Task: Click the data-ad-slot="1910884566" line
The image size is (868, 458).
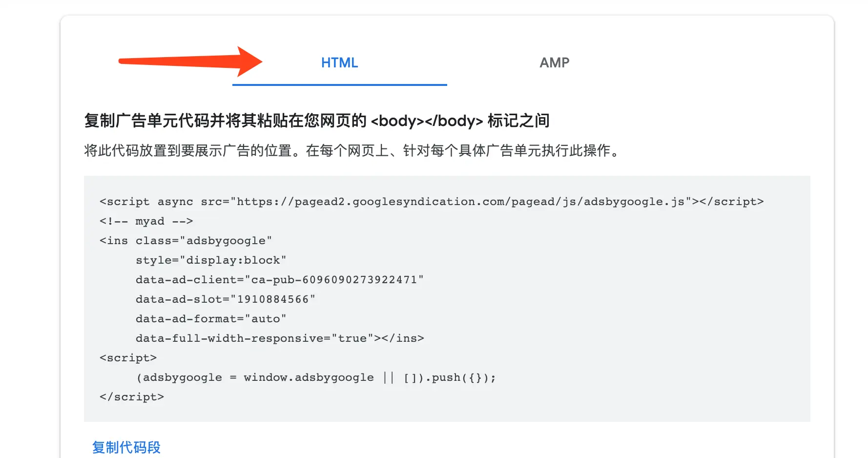Action: [x=226, y=299]
